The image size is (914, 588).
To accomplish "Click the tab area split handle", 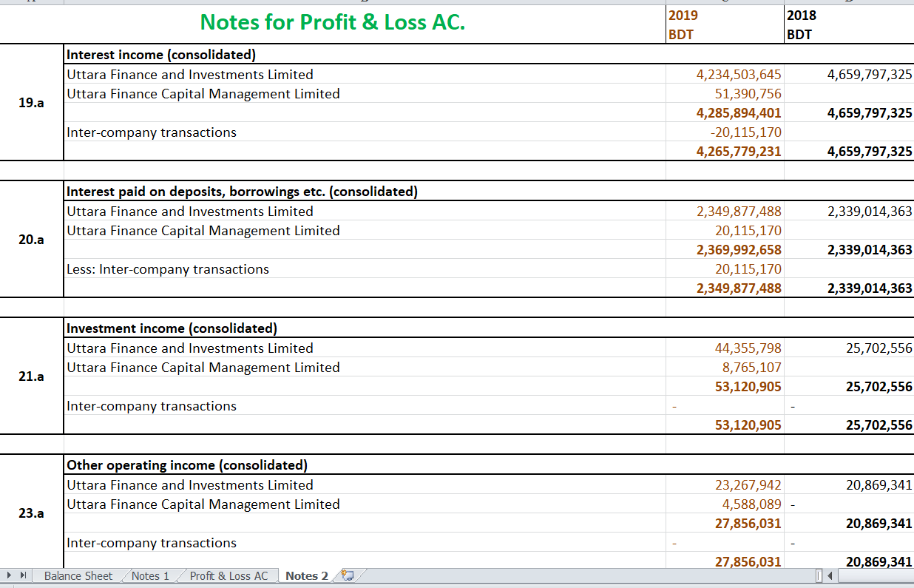I will click(x=817, y=575).
